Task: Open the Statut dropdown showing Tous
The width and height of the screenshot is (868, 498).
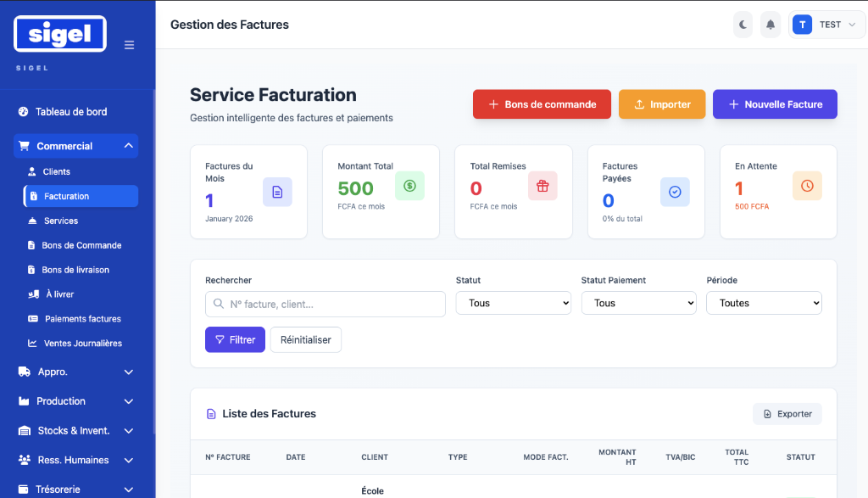Action: click(513, 303)
